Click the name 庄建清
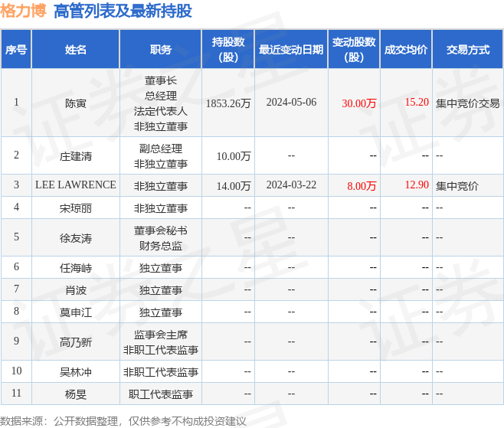This screenshot has height=428, width=504. click(x=76, y=156)
